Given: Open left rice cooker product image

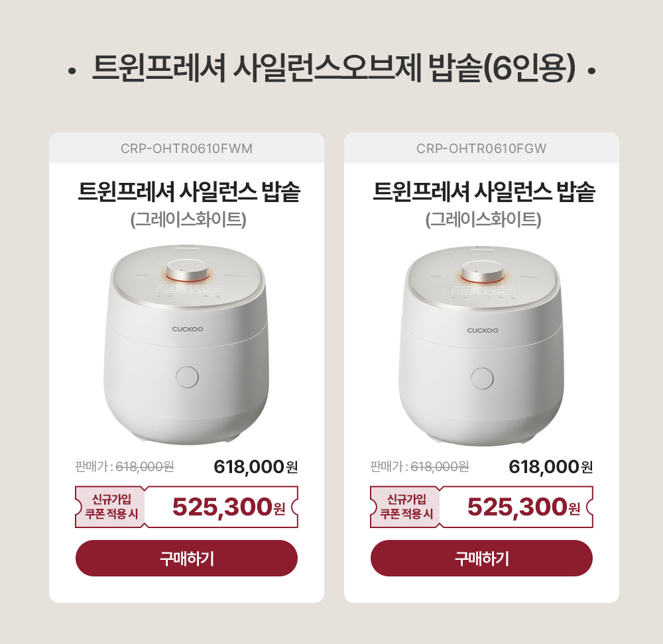Looking at the screenshot, I should pos(186,345).
